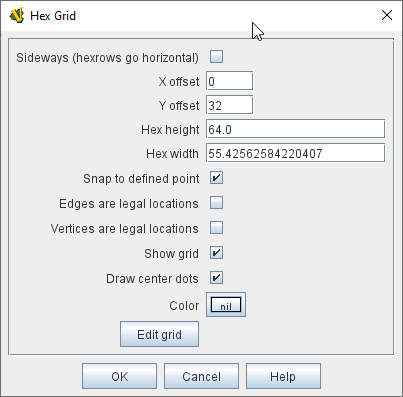Viewport: 403px width, 397px height.
Task: Click the Y offset label
Action: coord(179,106)
